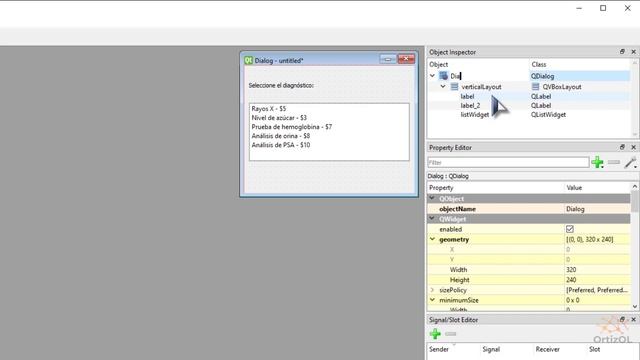The width and height of the screenshot is (640, 360).
Task: Maximize the main Qt Designer window
Action: [x=603, y=8]
